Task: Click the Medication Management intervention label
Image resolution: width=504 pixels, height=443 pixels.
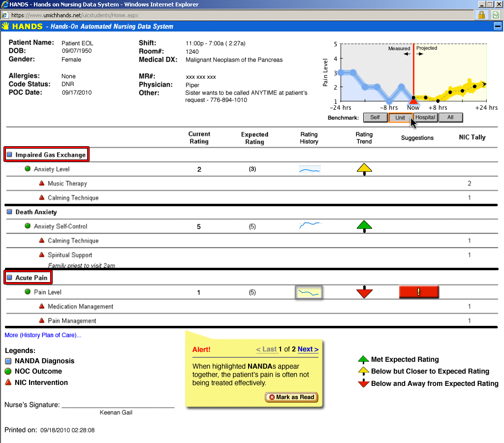Action: coord(80,306)
